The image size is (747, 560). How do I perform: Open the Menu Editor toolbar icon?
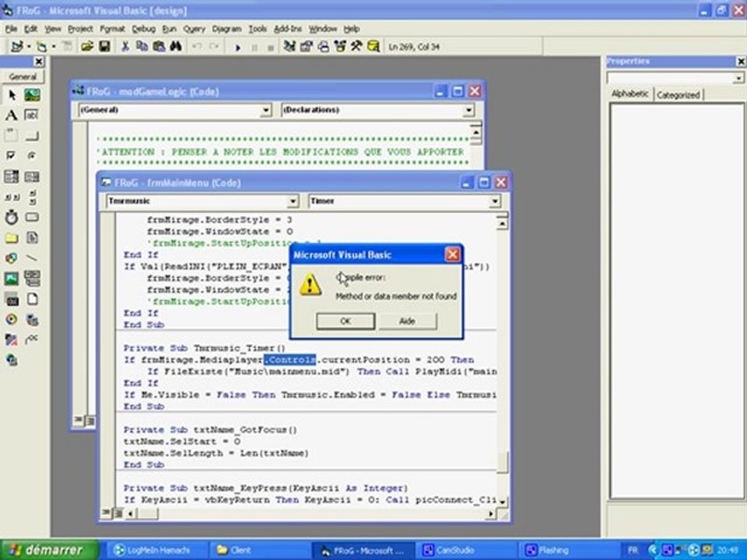pyautogui.click(x=68, y=46)
